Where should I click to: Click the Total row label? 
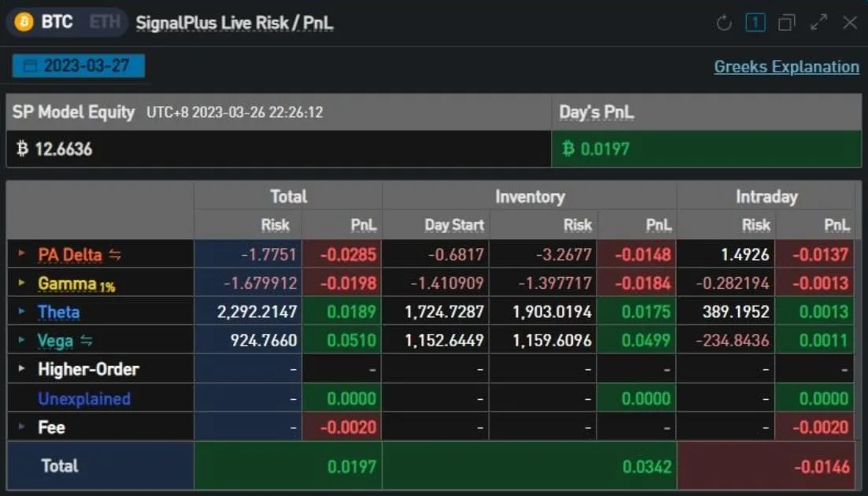click(60, 466)
